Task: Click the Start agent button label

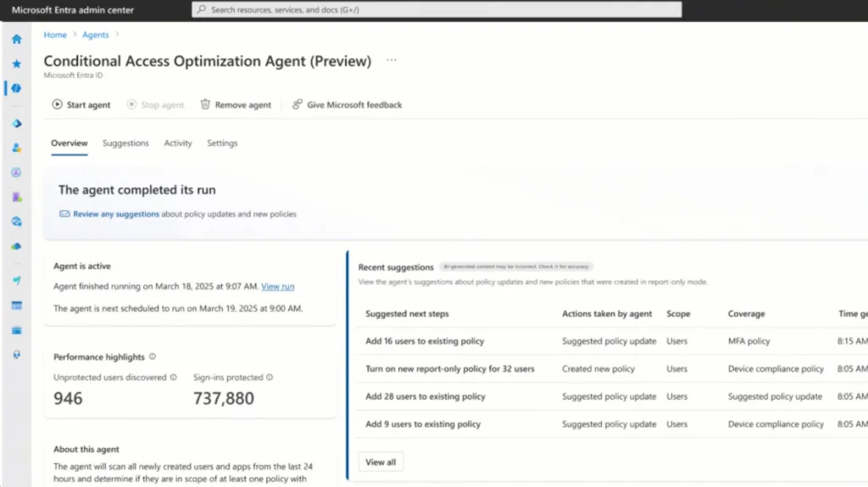Action: click(88, 104)
